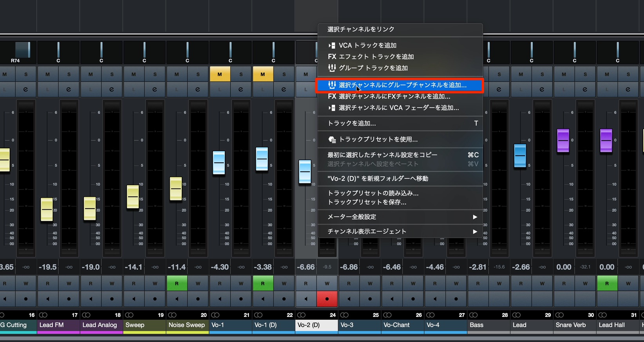The height and width of the screenshot is (342, 644).
Task: Record-enable the Vo-4 channel
Action: (456, 299)
